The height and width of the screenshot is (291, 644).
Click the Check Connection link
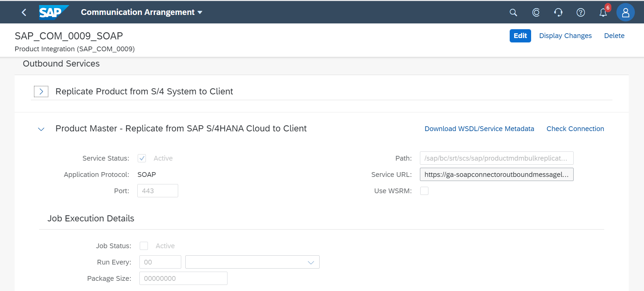coord(575,129)
